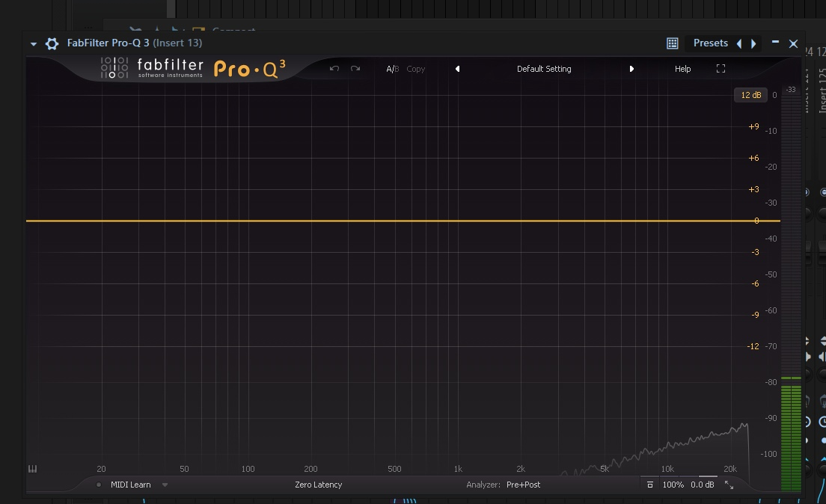Image resolution: width=826 pixels, height=504 pixels.
Task: Load previous preset left of Default Setting
Action: click(x=457, y=69)
